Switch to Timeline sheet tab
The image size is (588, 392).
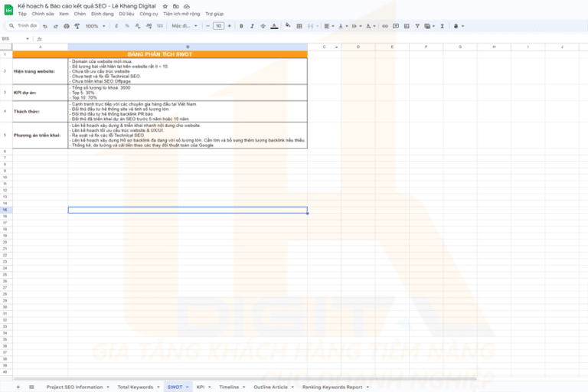tap(229, 387)
